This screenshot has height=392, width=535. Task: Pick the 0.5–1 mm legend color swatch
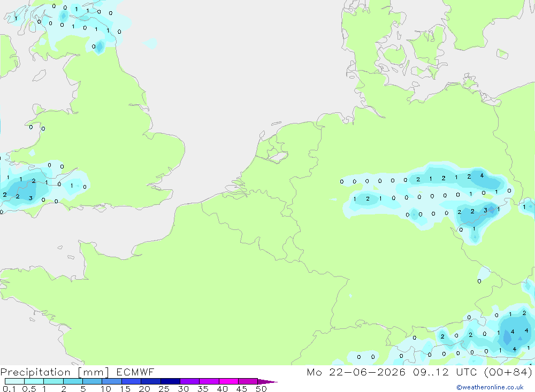(x=34, y=381)
